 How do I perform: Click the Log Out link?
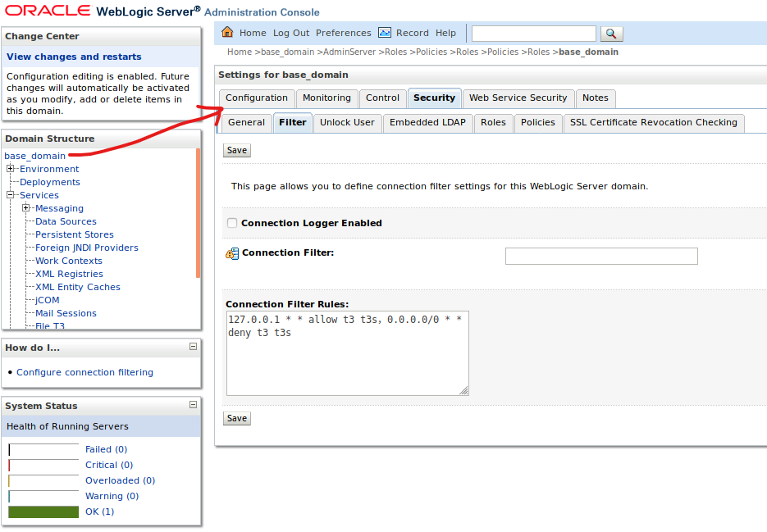[291, 33]
